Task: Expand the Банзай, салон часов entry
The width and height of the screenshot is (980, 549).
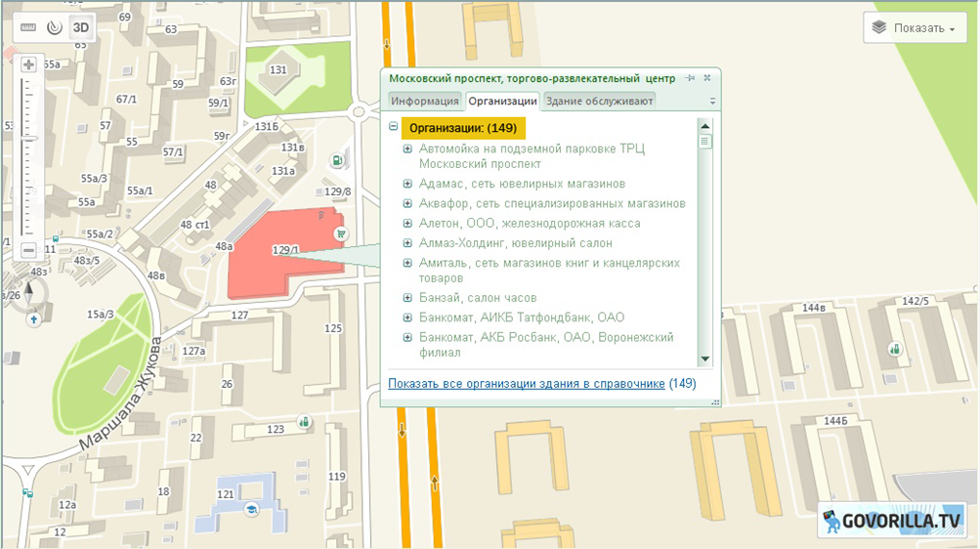Action: [408, 298]
